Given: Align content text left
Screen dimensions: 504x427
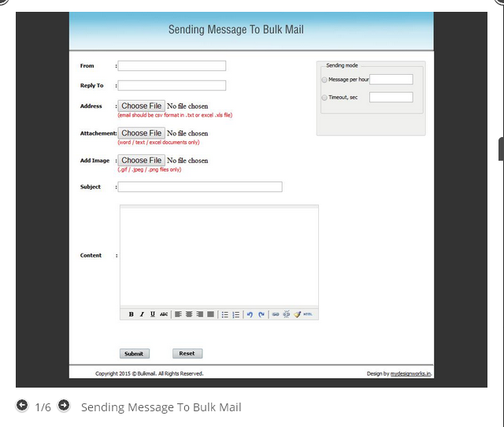Looking at the screenshot, I should (178, 314).
